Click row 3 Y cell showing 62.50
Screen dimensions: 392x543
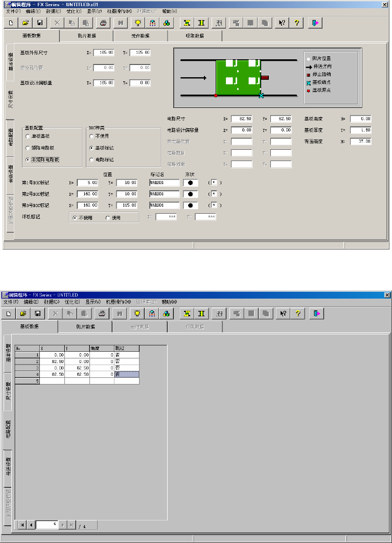tap(77, 368)
